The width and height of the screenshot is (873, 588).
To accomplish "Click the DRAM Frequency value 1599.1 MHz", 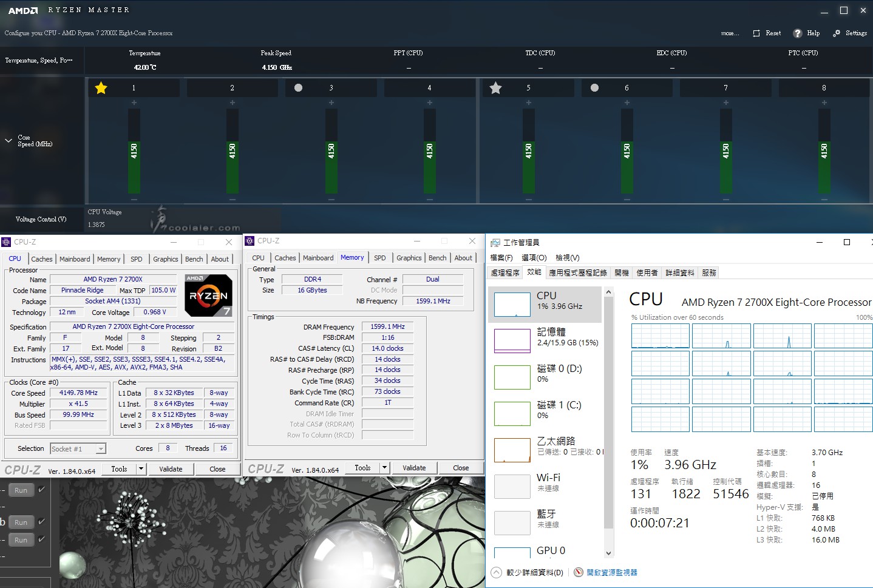I will pos(387,326).
